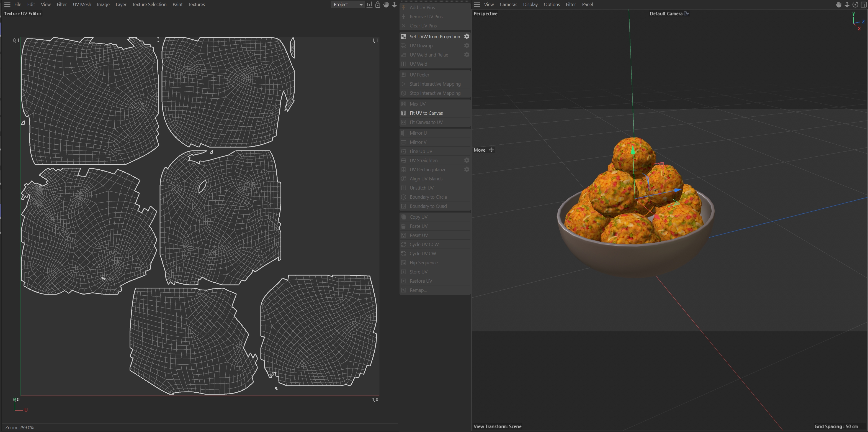Click the histogram bars icon beside Project dropdown
The width and height of the screenshot is (868, 432).
pos(370,4)
